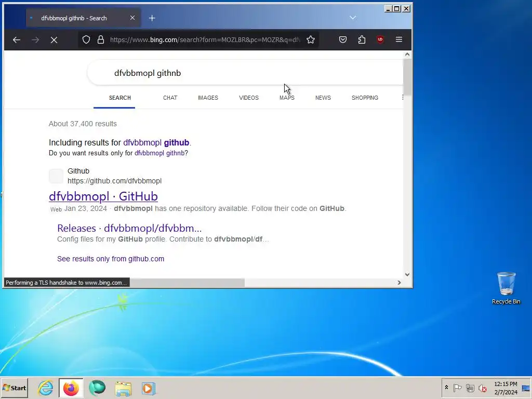Click the Show desktop button
This screenshot has width=532, height=399.
[526, 388]
